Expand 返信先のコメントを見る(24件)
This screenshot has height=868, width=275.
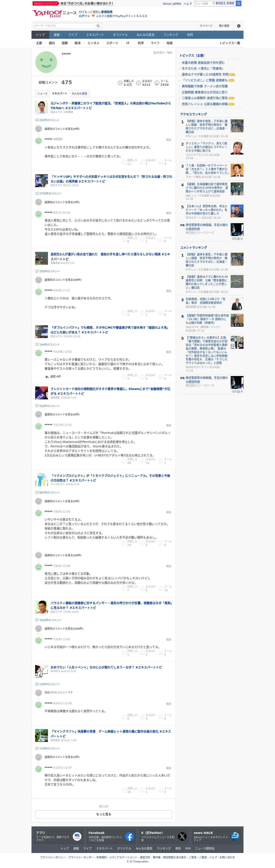[63, 555]
